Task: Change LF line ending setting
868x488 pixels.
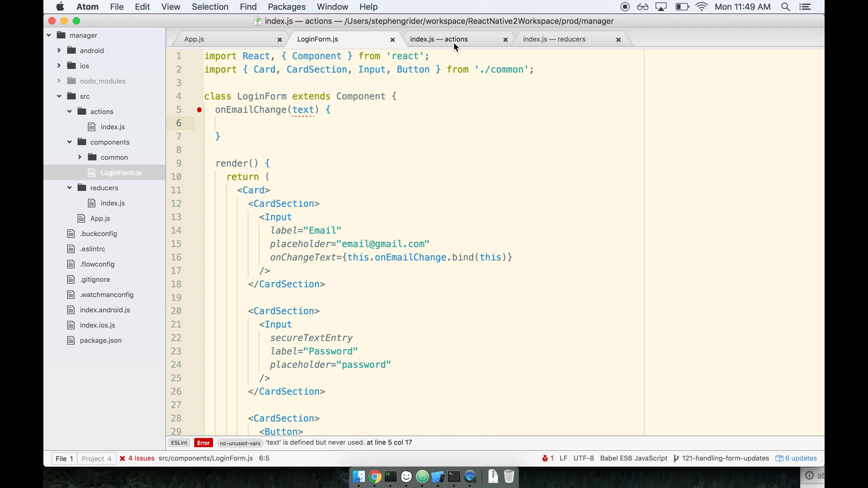Action: 563,458
